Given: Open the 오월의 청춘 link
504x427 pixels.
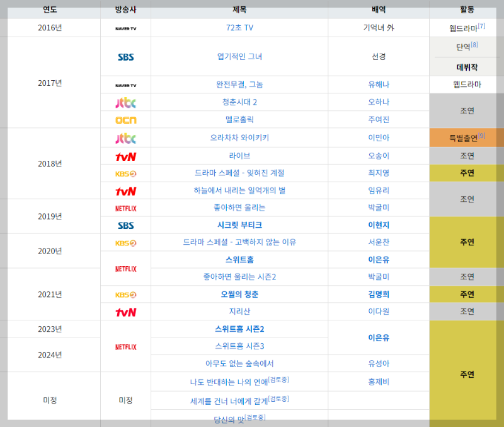Looking at the screenshot, I should pyautogui.click(x=239, y=295).
